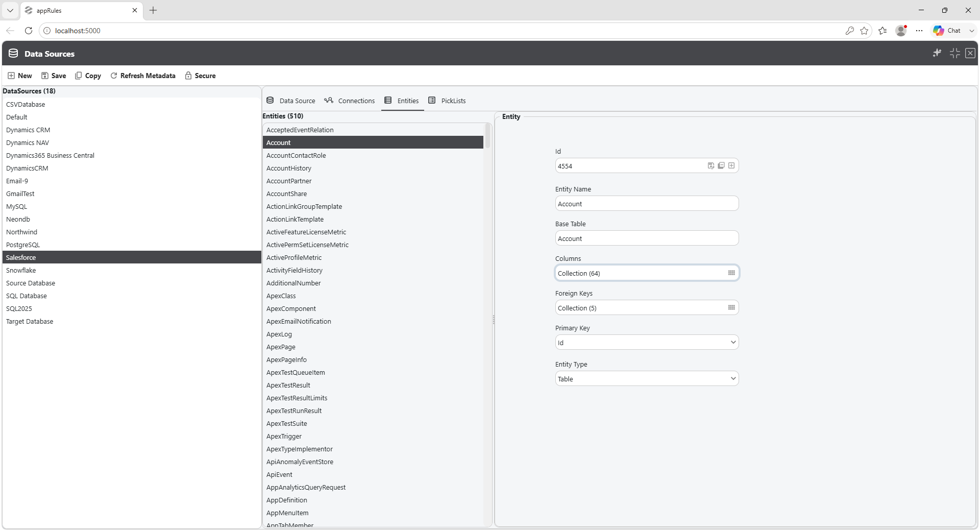
Task: Open the browser profile avatar
Action: 901,31
